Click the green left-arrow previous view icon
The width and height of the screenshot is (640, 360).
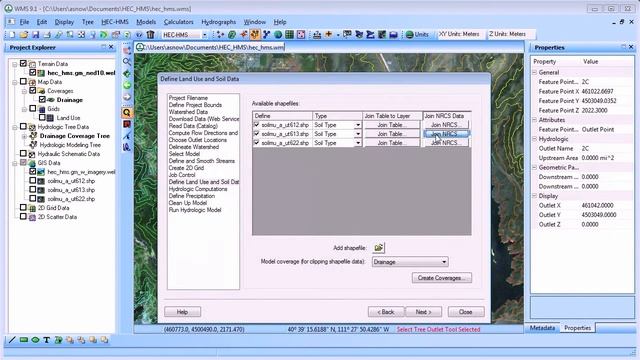127,85
